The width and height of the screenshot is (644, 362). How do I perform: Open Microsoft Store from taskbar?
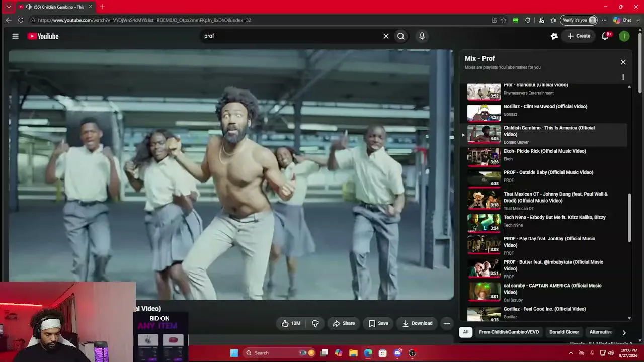[x=383, y=353]
